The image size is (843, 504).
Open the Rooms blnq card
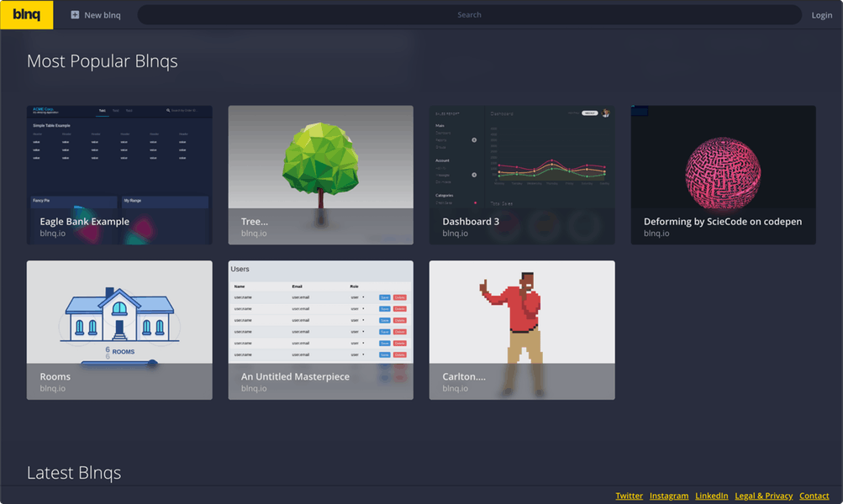119,330
